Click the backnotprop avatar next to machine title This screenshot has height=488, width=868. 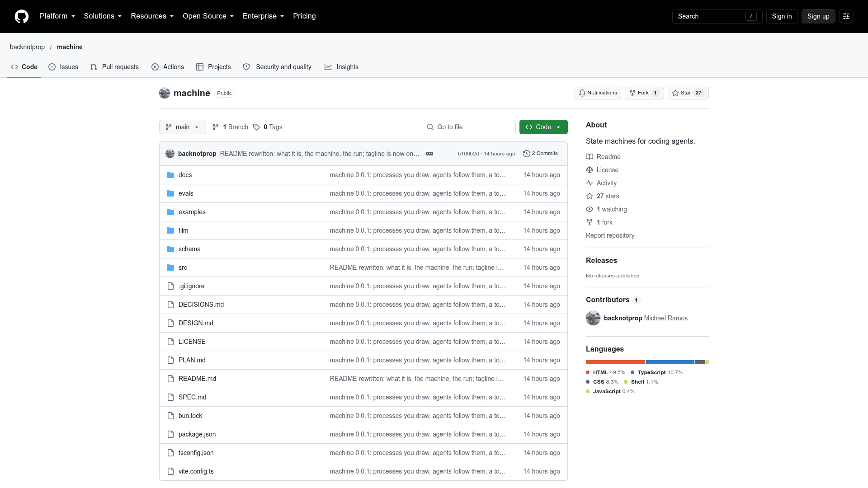(165, 93)
